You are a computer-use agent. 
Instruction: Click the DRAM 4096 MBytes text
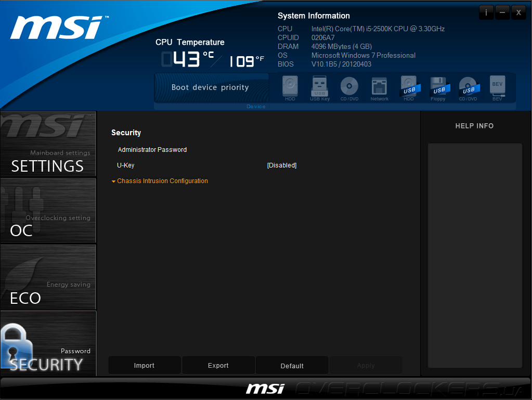point(342,46)
